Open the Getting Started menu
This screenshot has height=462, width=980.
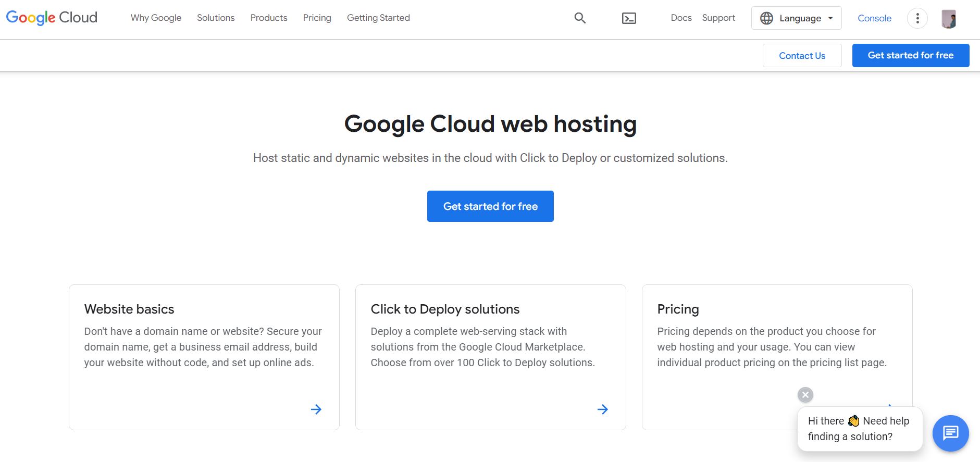(378, 18)
